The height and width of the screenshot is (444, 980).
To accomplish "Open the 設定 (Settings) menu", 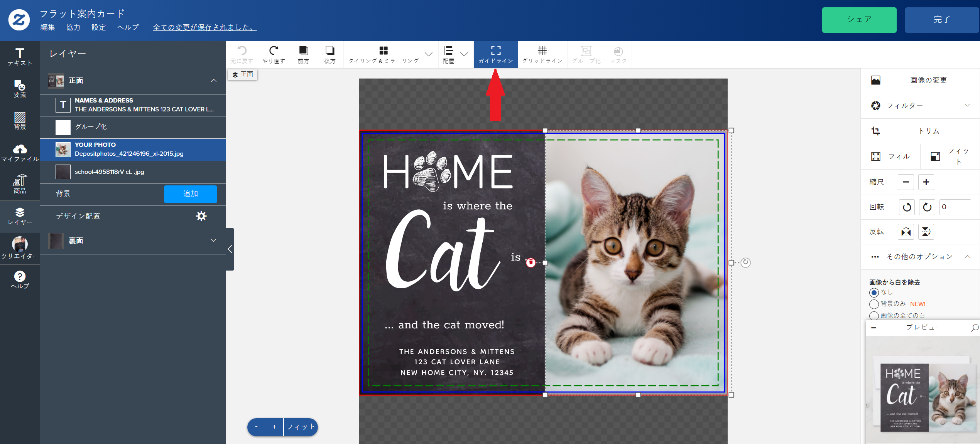I will [98, 27].
